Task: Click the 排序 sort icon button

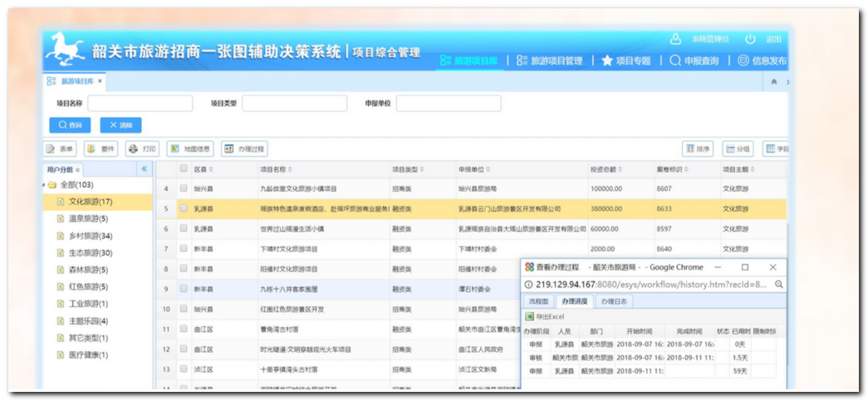Action: coord(697,149)
